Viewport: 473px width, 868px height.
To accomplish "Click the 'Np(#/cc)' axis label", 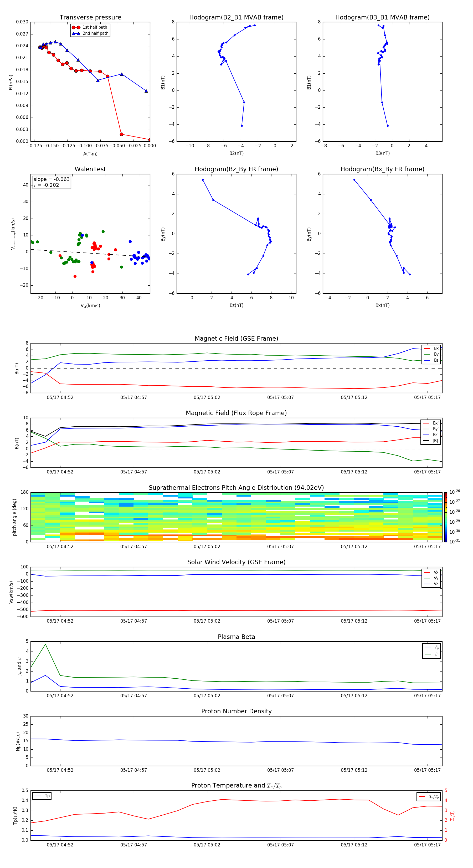I will 18,741.
